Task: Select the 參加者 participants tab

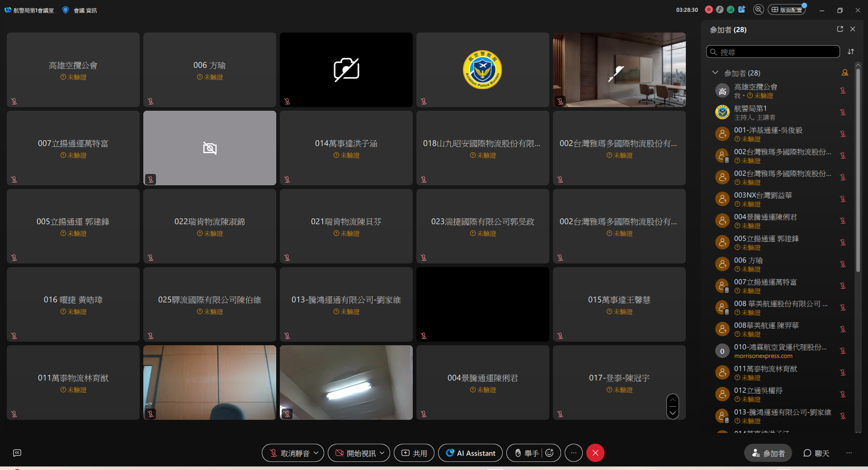Action: pyautogui.click(x=768, y=453)
